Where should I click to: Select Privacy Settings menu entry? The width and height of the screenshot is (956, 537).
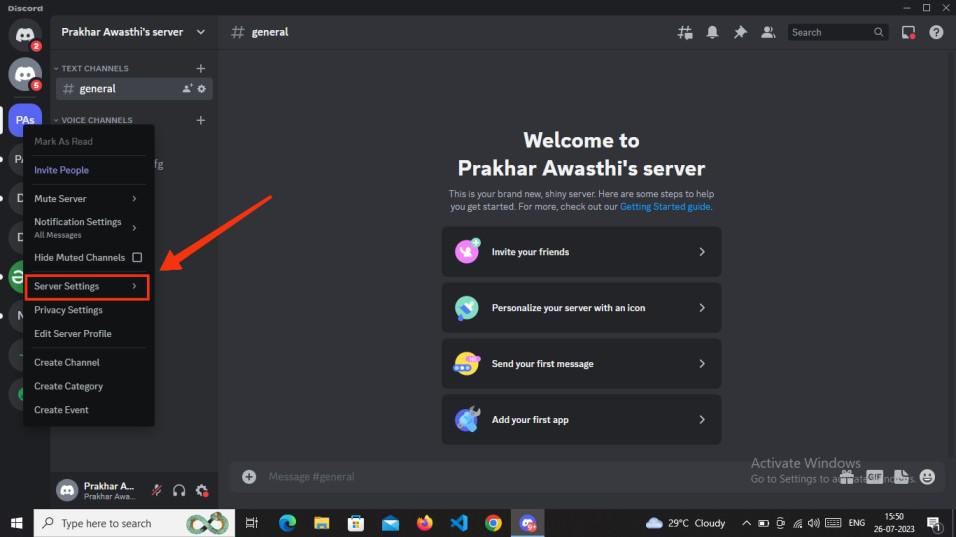pos(87,310)
